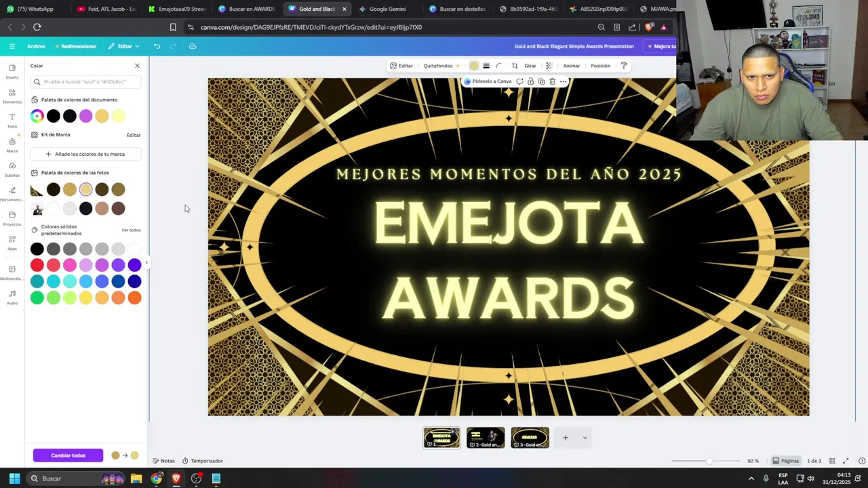Open the help question mark icon
Screen dimensions: 868x488
(862, 461)
